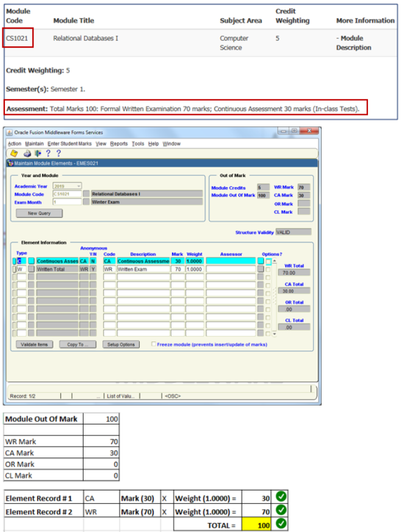The height and width of the screenshot is (532, 401).
Task: Click the exit door icon in the toolbar
Action: point(37,153)
